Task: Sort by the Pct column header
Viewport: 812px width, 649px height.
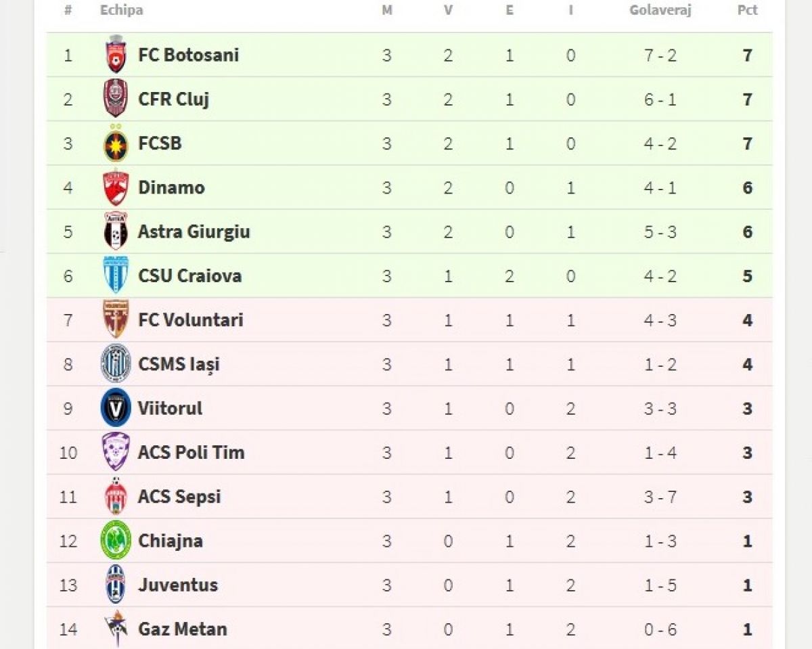Action: point(747,10)
